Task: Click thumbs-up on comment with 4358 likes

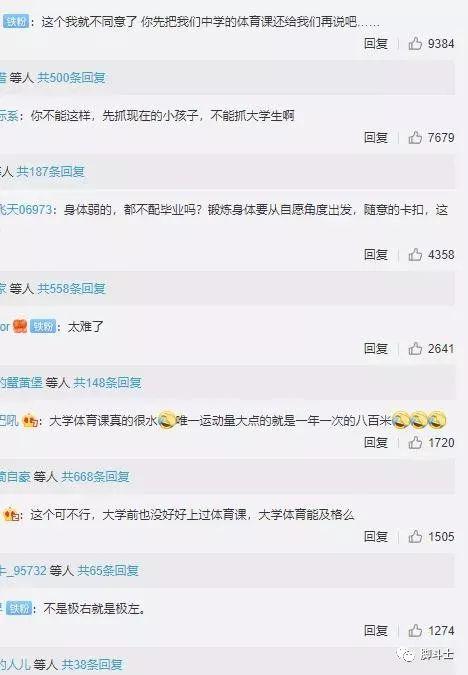Action: point(415,254)
